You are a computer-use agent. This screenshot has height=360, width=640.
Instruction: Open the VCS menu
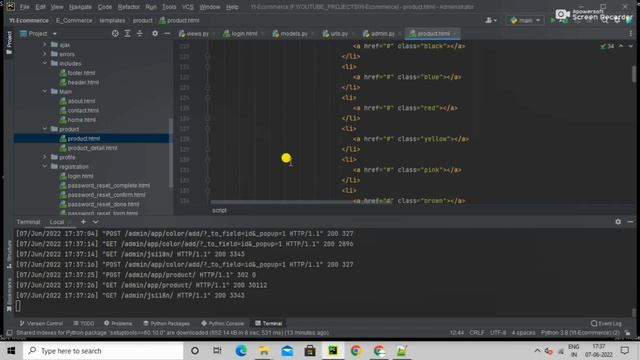coord(188,7)
